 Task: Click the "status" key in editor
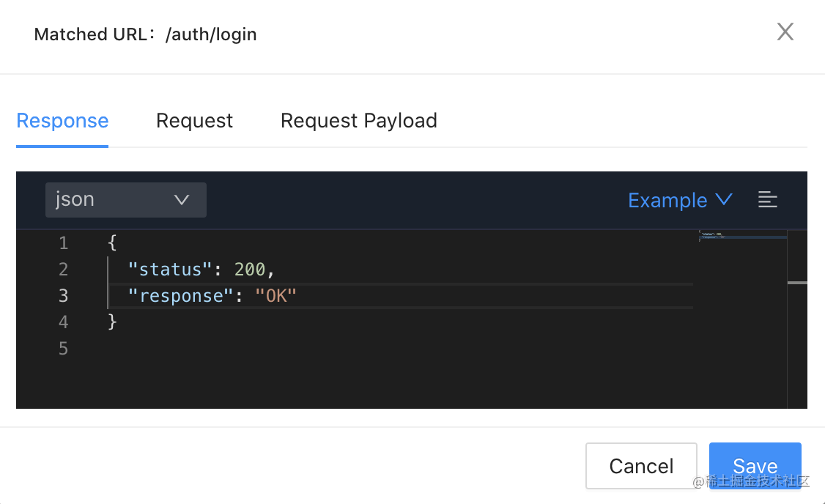(170, 270)
